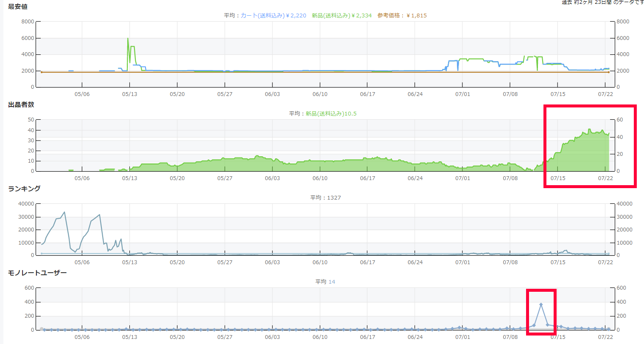The width and height of the screenshot is (644, 344).
Task: Click the 新品(送料込み)10.5 legend in 出品者数 chart
Action: [331, 113]
